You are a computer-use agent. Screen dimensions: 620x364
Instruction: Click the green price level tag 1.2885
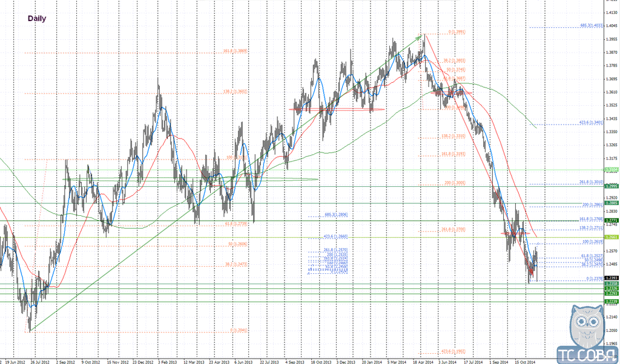pyautogui.click(x=612, y=203)
